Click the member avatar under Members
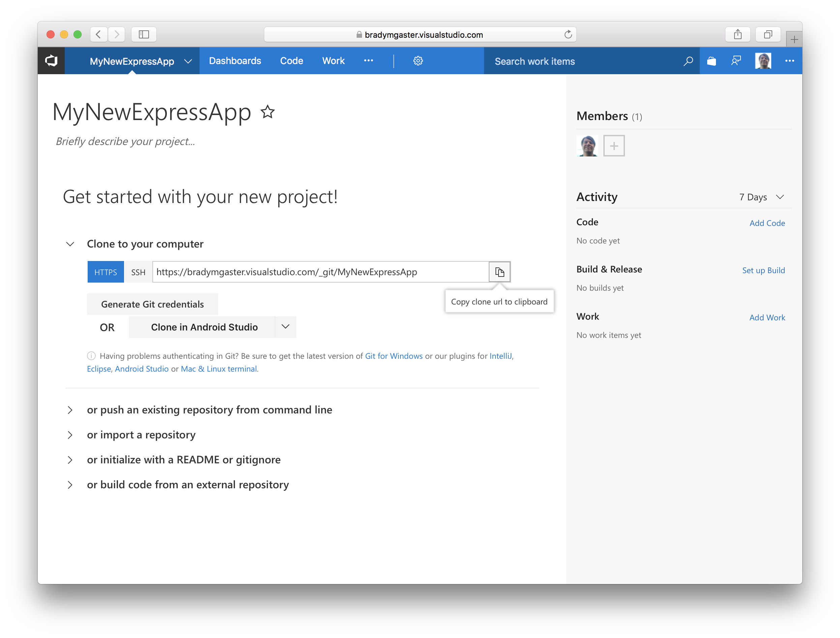Viewport: 840px width, 638px height. (x=587, y=146)
